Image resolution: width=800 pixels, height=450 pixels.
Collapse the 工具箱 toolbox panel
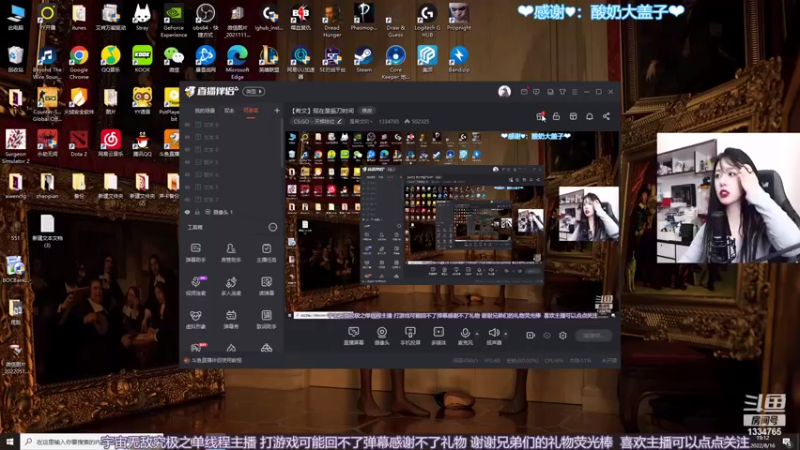pyautogui.click(x=273, y=227)
